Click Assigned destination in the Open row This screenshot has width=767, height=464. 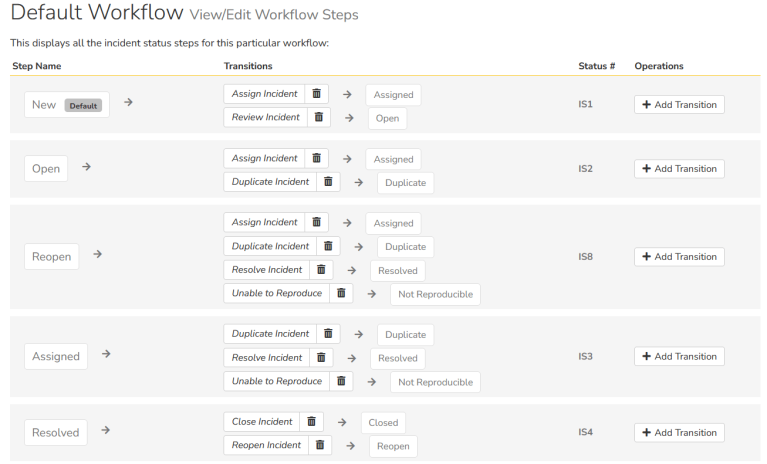click(393, 159)
